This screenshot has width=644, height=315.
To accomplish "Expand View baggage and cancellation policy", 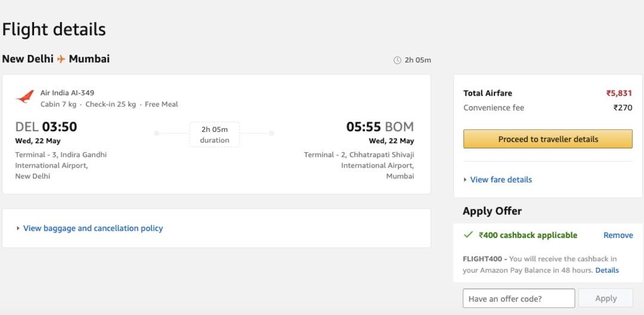I will 93,228.
